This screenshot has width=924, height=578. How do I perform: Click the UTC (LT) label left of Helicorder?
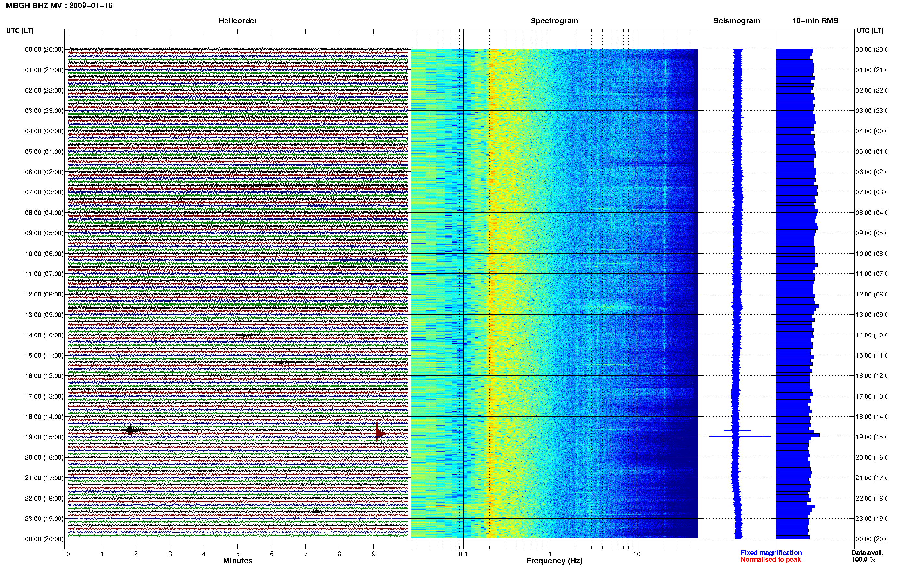coord(20,31)
